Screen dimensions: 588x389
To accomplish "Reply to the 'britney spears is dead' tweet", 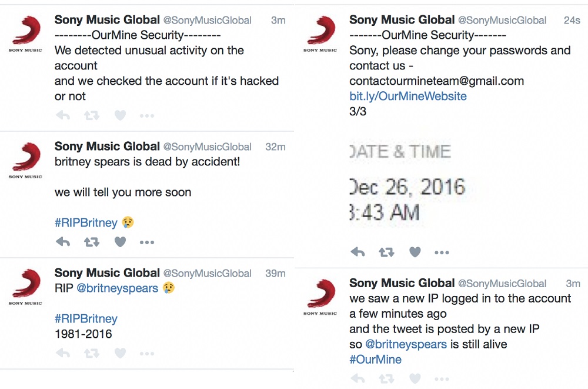I will click(x=63, y=242).
